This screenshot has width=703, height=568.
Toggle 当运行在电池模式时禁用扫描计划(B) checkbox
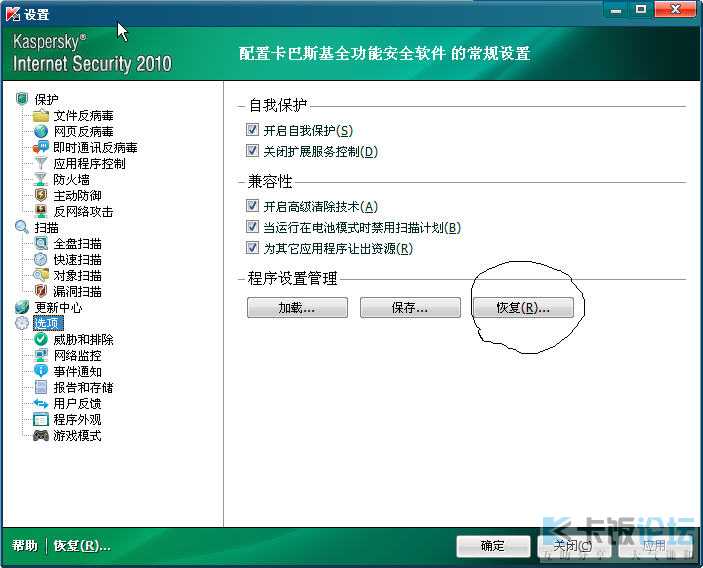pyautogui.click(x=252, y=227)
